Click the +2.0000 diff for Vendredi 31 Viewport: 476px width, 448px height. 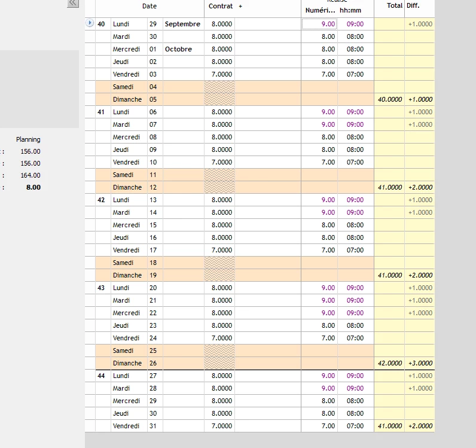pos(420,426)
